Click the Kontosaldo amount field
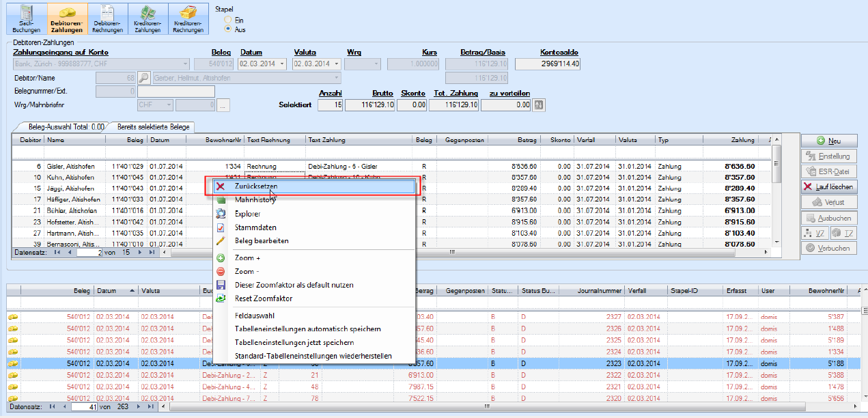 [x=548, y=64]
